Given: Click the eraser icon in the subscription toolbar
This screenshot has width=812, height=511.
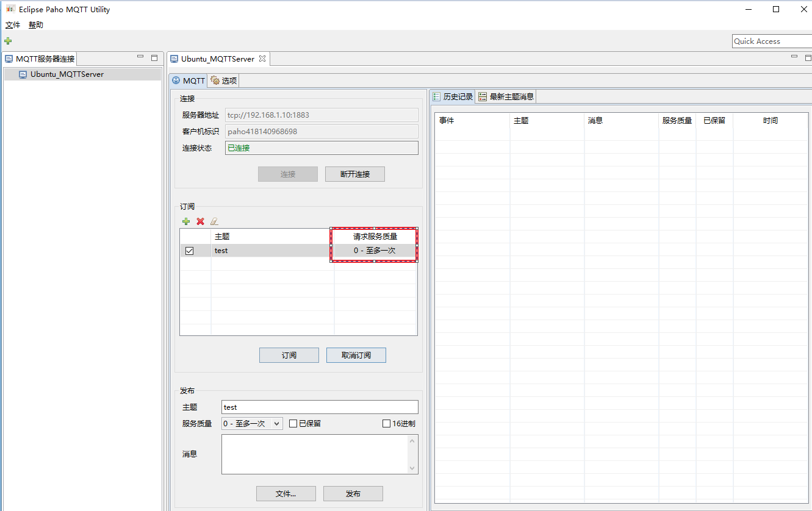Looking at the screenshot, I should tap(214, 221).
